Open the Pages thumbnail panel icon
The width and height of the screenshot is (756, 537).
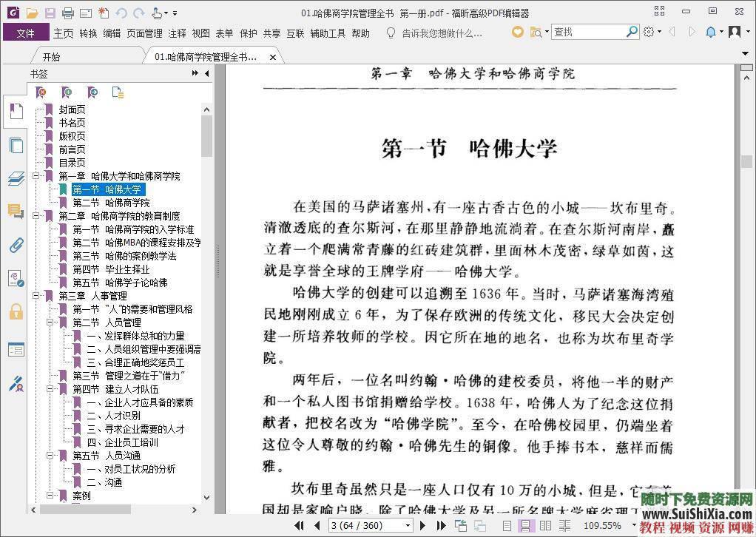pos(16,145)
